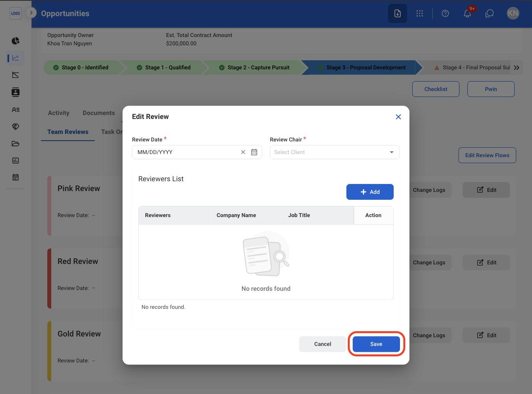
Task: Open the apps grid menu
Action: [420, 13]
